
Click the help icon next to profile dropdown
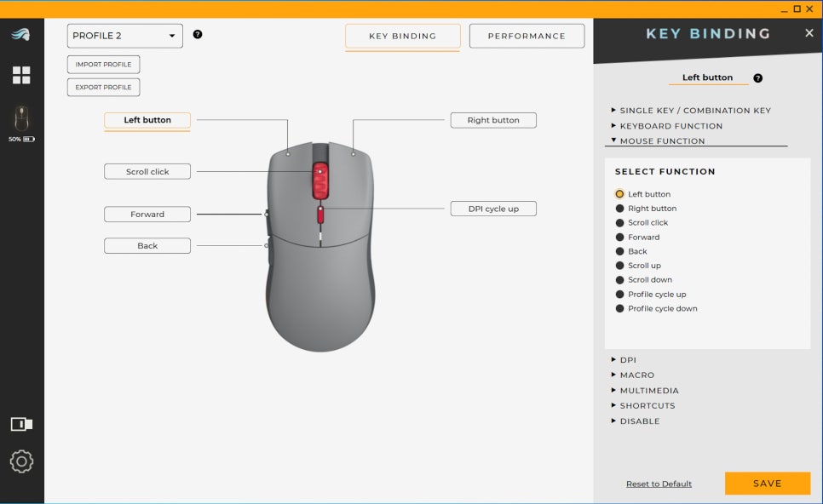click(x=198, y=34)
